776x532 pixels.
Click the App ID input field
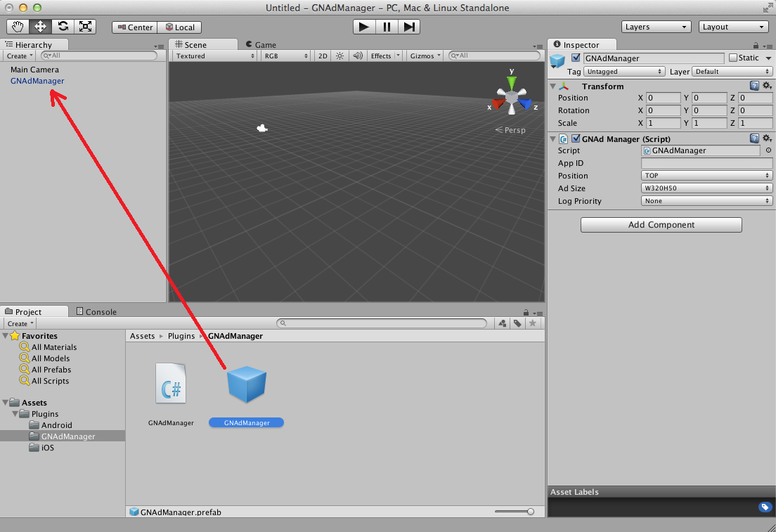coord(706,163)
